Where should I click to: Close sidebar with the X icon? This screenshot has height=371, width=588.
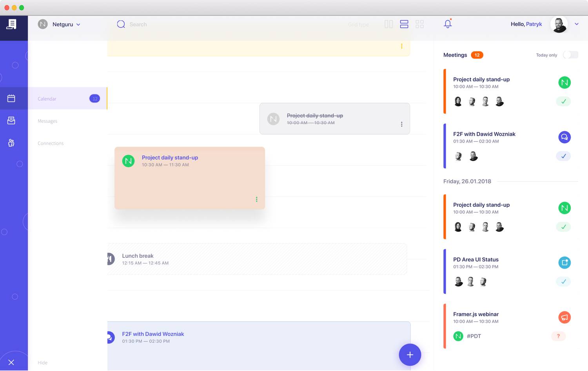click(11, 362)
